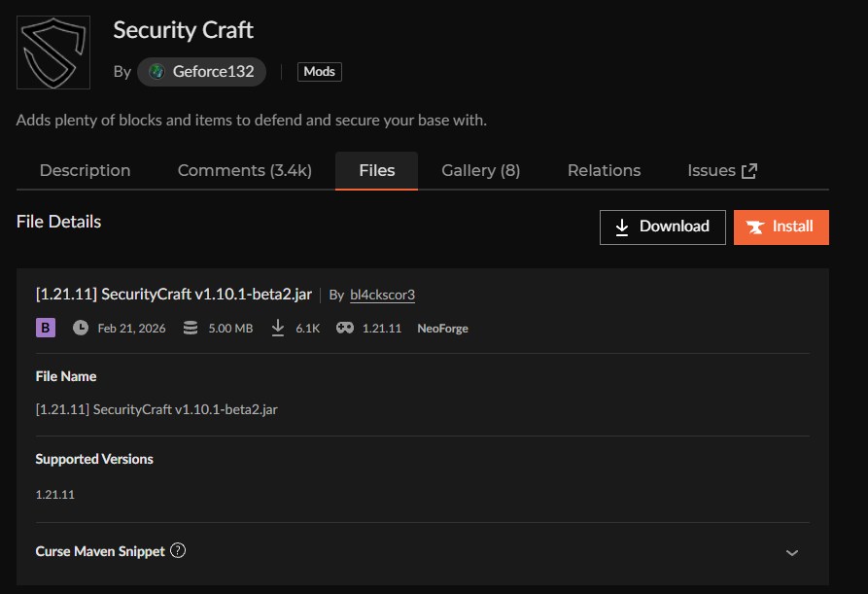Click the question mark beside Curse Maven Snippet
This screenshot has height=594, width=868.
[x=178, y=551]
